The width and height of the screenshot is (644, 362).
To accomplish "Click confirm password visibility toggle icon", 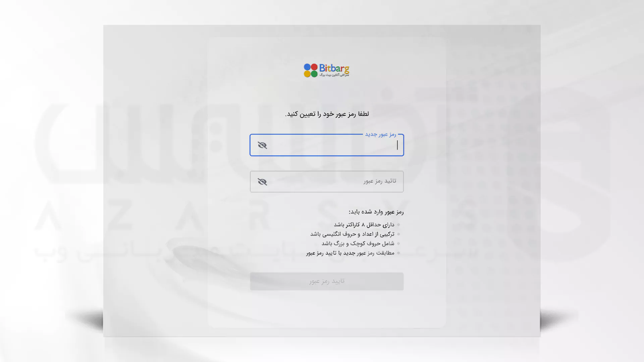I will (262, 181).
